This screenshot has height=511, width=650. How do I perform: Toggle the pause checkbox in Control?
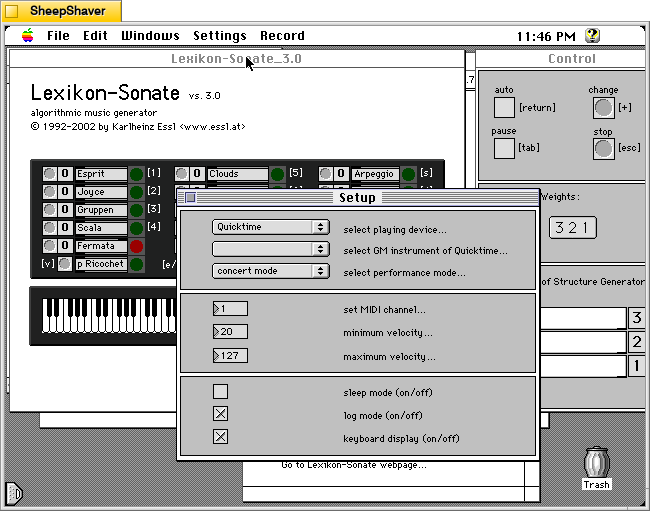pyautogui.click(x=504, y=148)
